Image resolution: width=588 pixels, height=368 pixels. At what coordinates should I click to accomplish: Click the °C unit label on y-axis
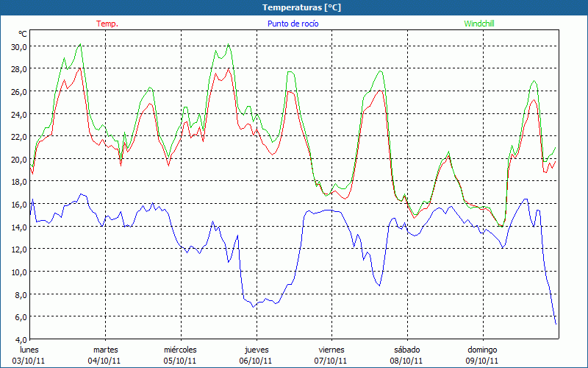(22, 34)
